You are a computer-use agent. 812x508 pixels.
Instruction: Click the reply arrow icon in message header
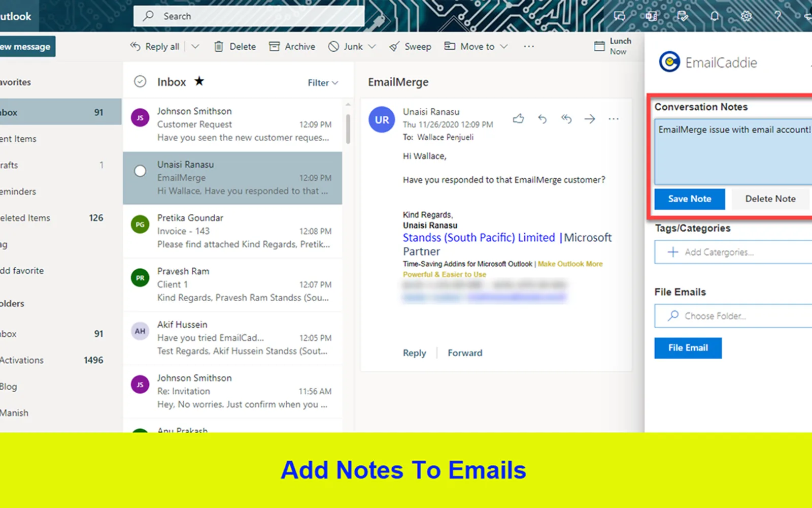click(x=542, y=119)
